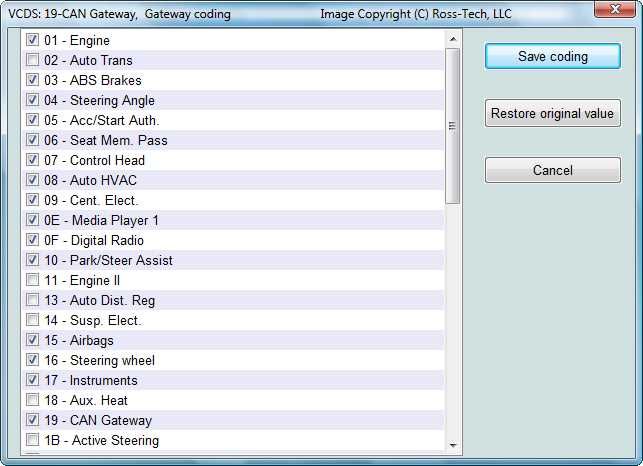The width and height of the screenshot is (643, 466).
Task: Select the '10 - Park/Steer Assist' row text
Action: pos(108,260)
